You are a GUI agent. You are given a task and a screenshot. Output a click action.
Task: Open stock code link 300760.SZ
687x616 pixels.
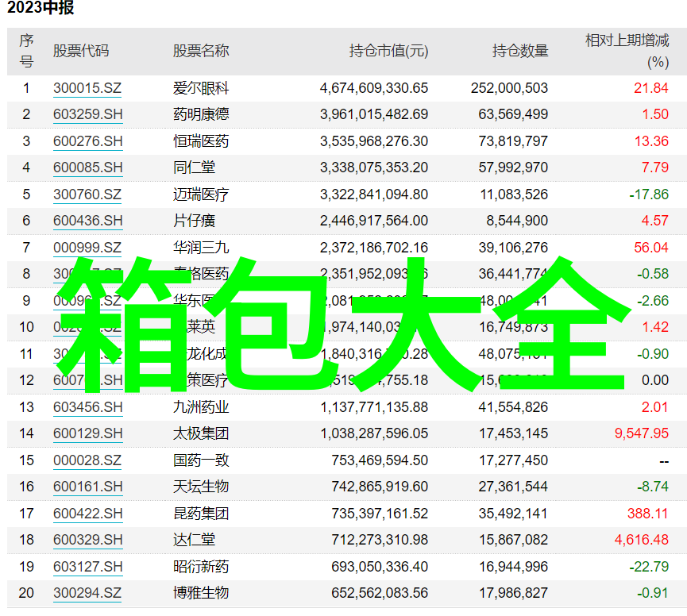pyautogui.click(x=87, y=194)
